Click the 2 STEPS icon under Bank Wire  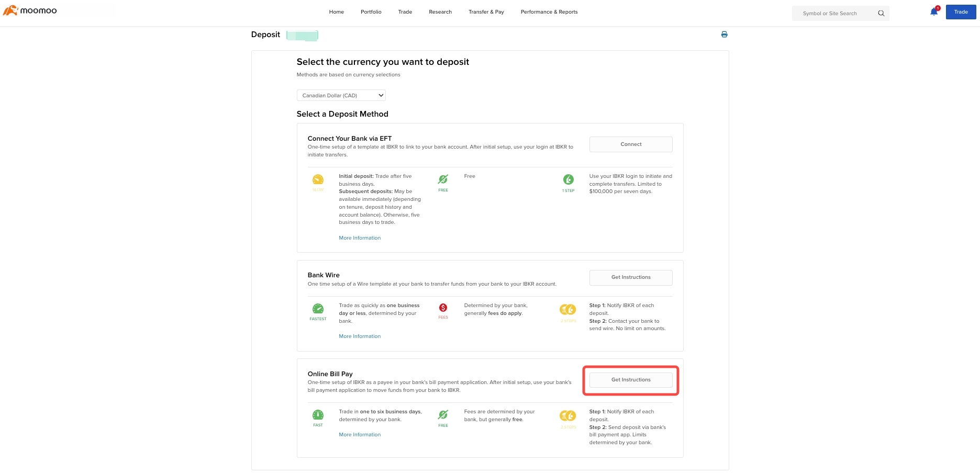(x=568, y=309)
